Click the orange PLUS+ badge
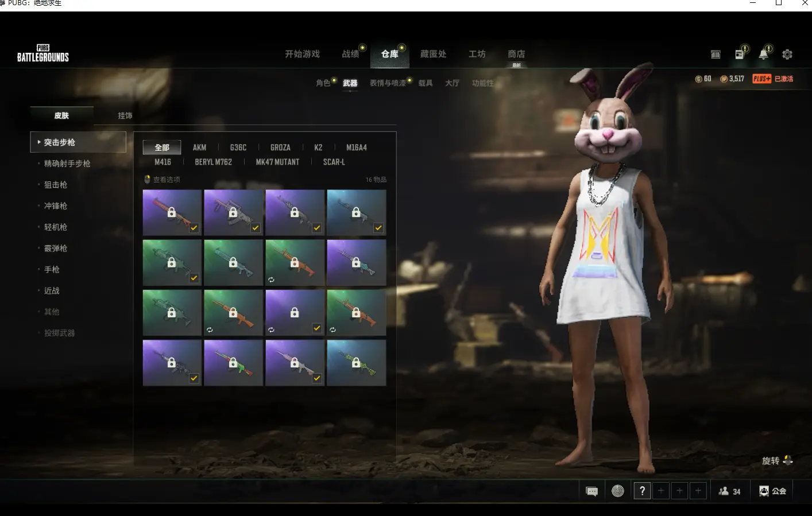Viewport: 812px width, 516px height. click(762, 79)
